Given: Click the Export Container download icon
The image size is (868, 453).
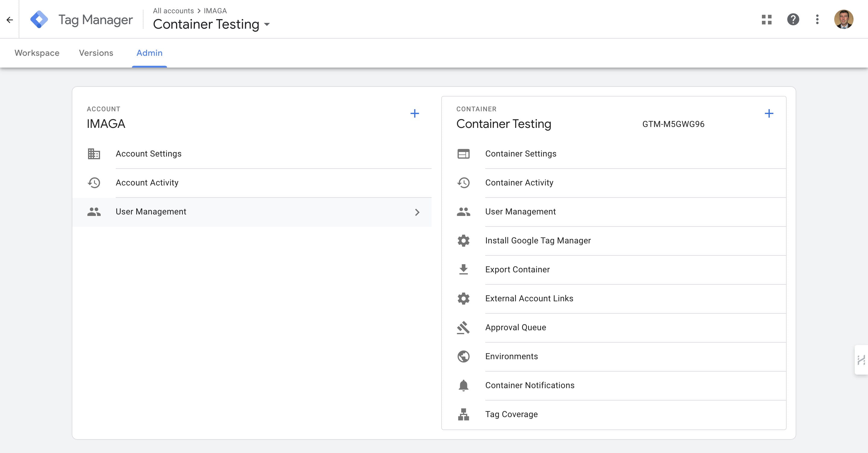Looking at the screenshot, I should pyautogui.click(x=463, y=270).
